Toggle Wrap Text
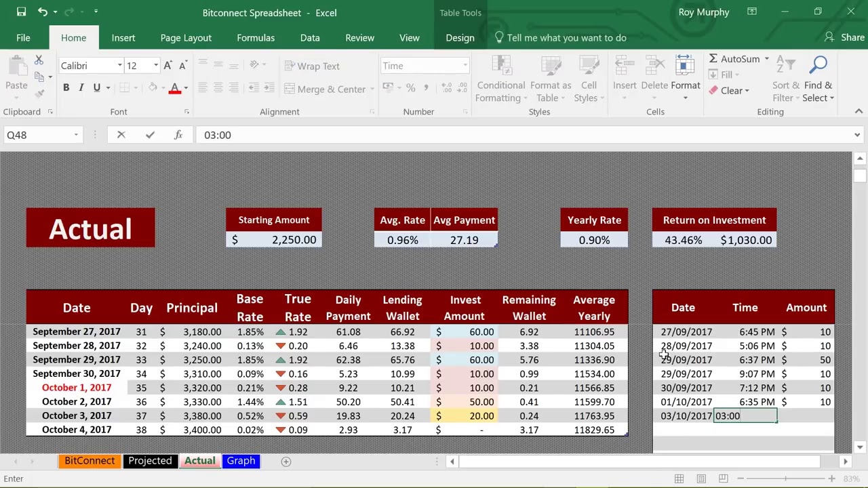The image size is (868, 488). coord(312,66)
